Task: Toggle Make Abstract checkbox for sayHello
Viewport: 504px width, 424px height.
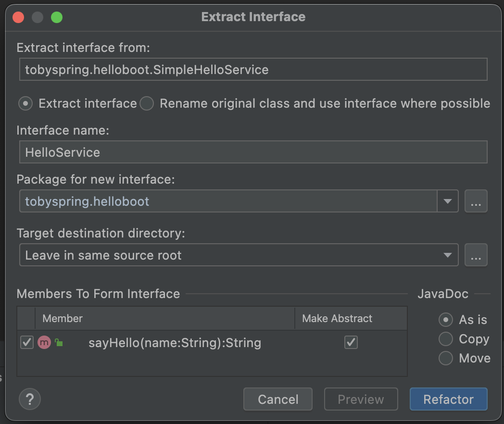Action: (x=351, y=342)
